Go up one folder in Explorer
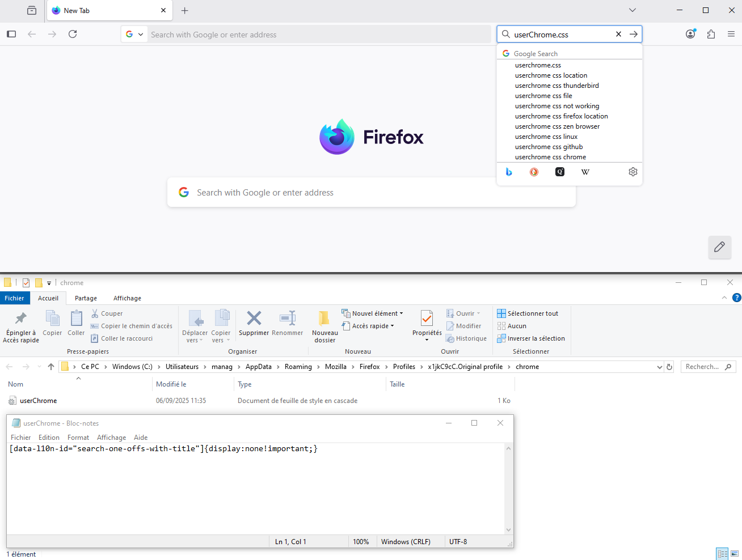 point(51,367)
